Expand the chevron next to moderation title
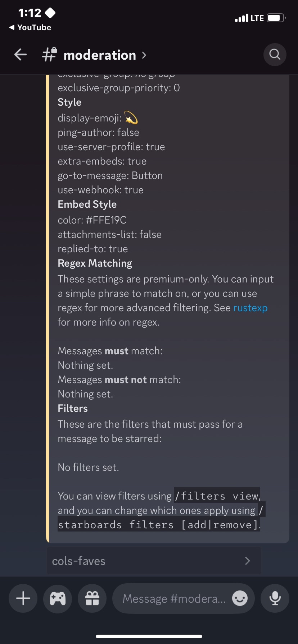 pos(144,55)
